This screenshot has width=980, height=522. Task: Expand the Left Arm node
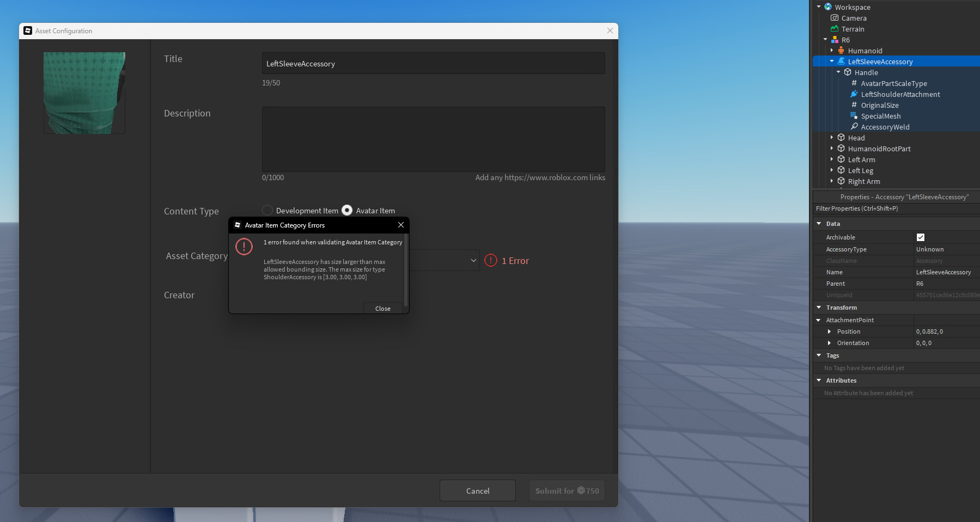point(832,159)
